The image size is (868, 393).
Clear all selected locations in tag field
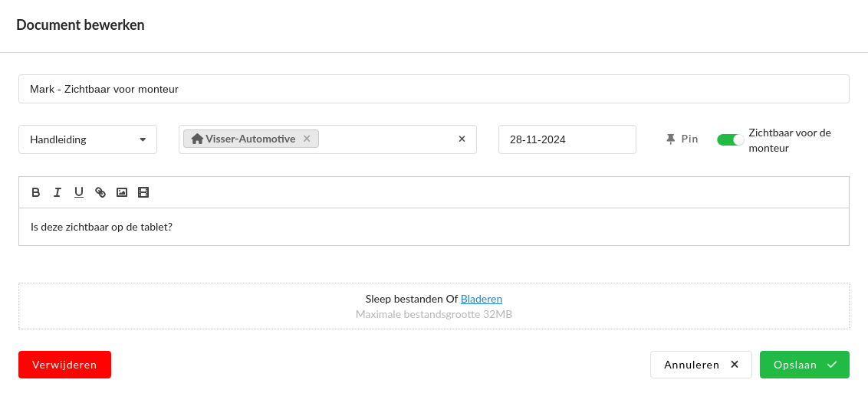click(462, 139)
